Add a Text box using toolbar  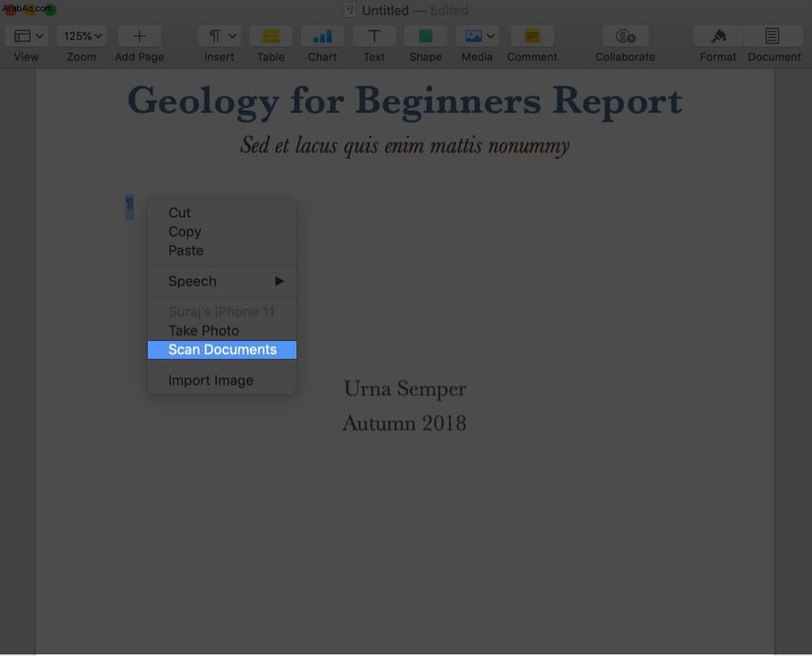(374, 36)
